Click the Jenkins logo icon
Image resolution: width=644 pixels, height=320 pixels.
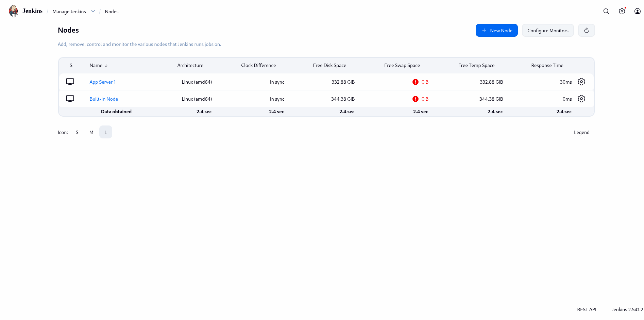click(x=13, y=11)
